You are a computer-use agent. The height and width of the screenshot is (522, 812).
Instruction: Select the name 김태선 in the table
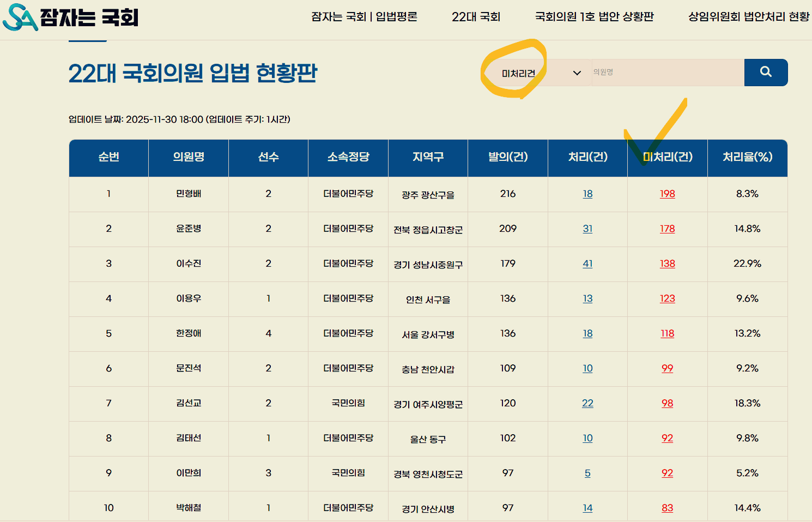point(189,438)
